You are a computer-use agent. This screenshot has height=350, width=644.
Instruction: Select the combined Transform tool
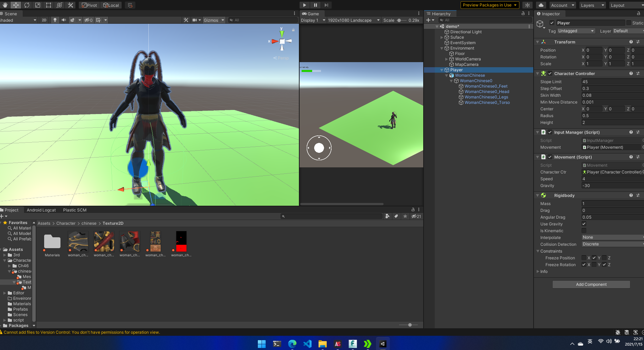pyautogui.click(x=59, y=5)
